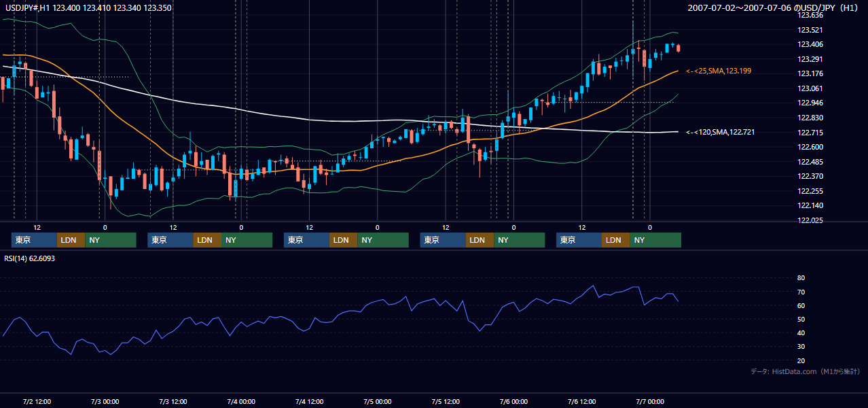Image resolution: width=868 pixels, height=408 pixels.
Task: Click the 7/3 00:00 date label
Action: (x=105, y=401)
